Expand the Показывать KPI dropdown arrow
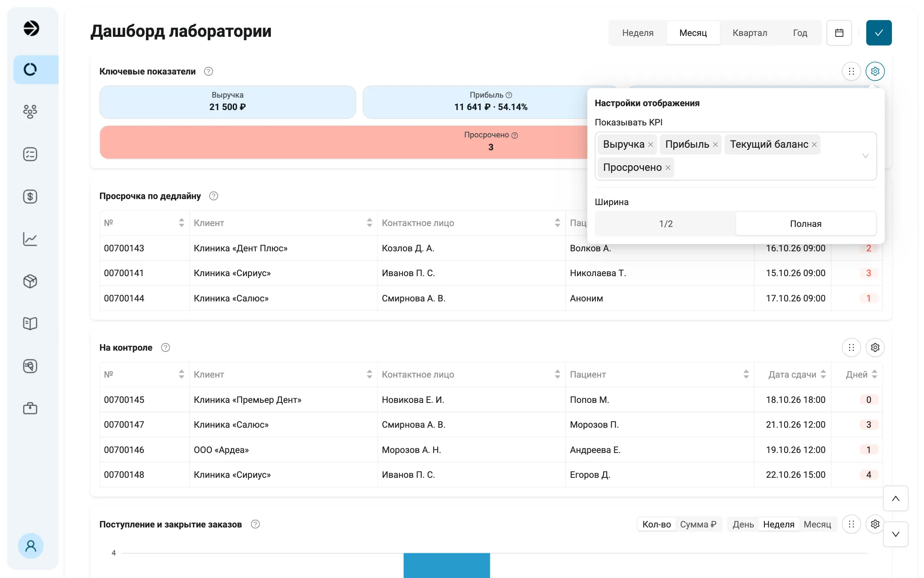This screenshot has height=578, width=924. (x=865, y=156)
